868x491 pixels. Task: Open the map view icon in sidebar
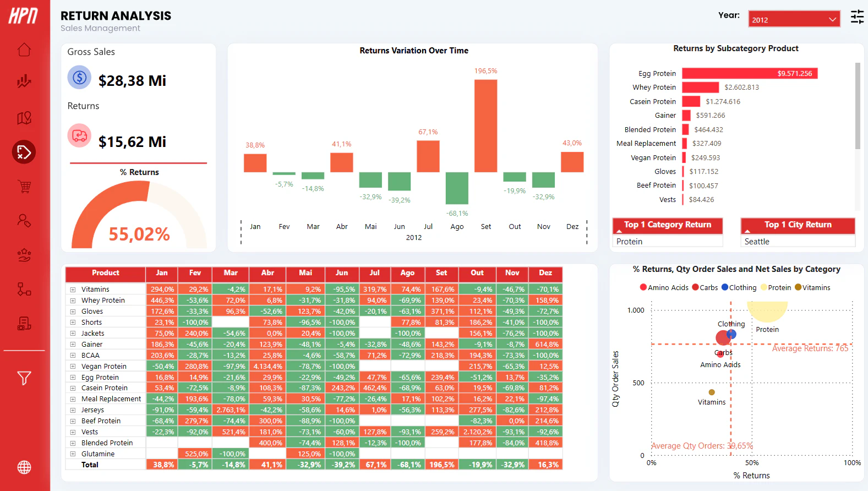click(24, 118)
